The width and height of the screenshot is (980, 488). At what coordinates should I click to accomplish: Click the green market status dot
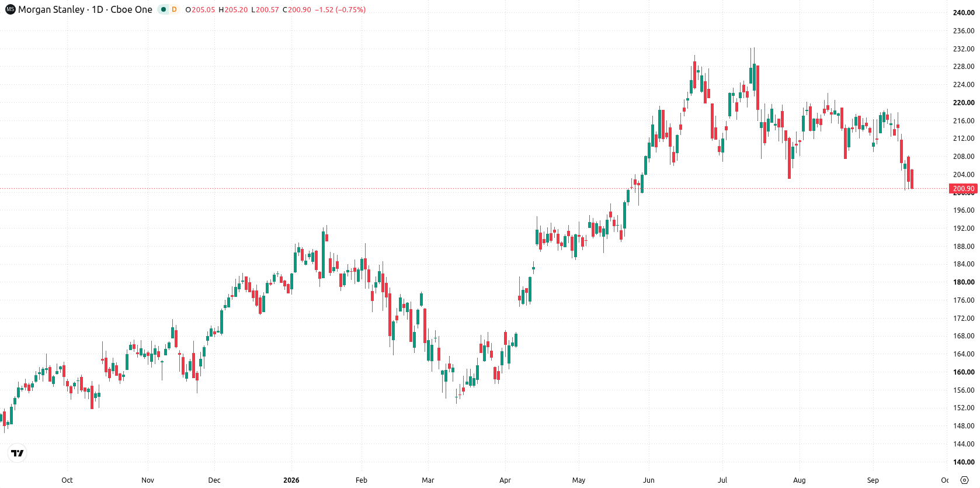(x=164, y=9)
